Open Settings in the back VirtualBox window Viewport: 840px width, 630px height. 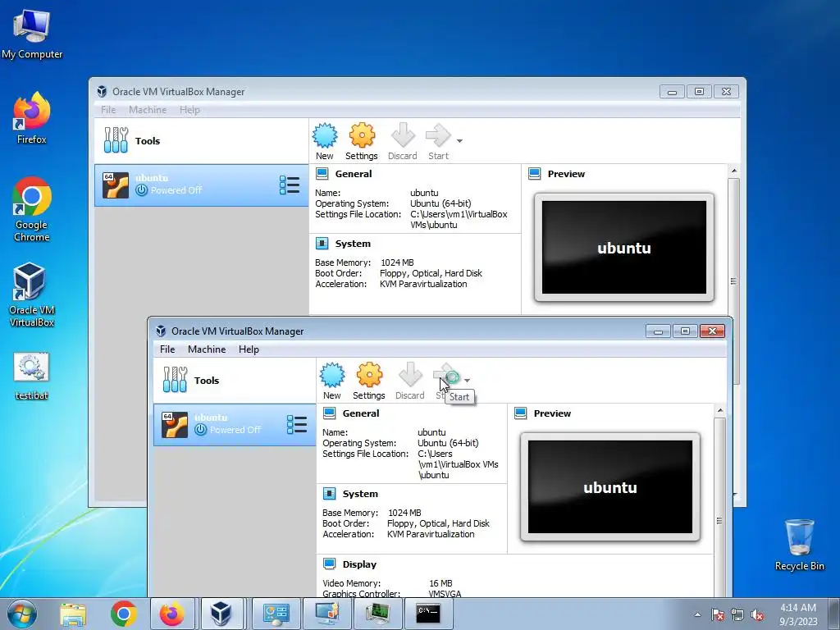[x=361, y=141]
